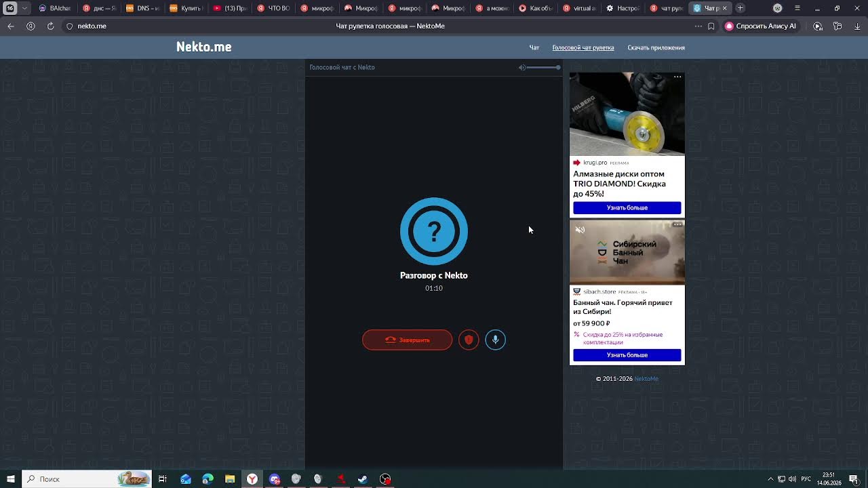This screenshot has width=868, height=488.
Task: Switch to the virtual a... tab
Action: 579,8
